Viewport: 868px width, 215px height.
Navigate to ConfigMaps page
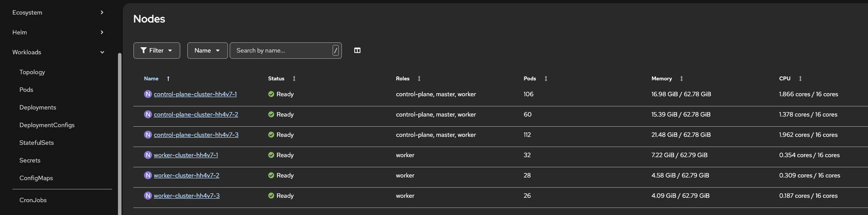[36, 178]
